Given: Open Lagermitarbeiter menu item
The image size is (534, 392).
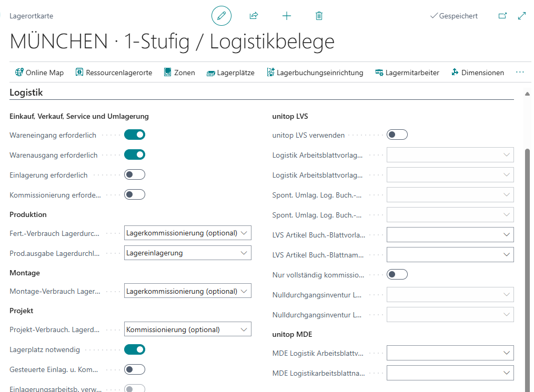Looking at the screenshot, I should (407, 73).
